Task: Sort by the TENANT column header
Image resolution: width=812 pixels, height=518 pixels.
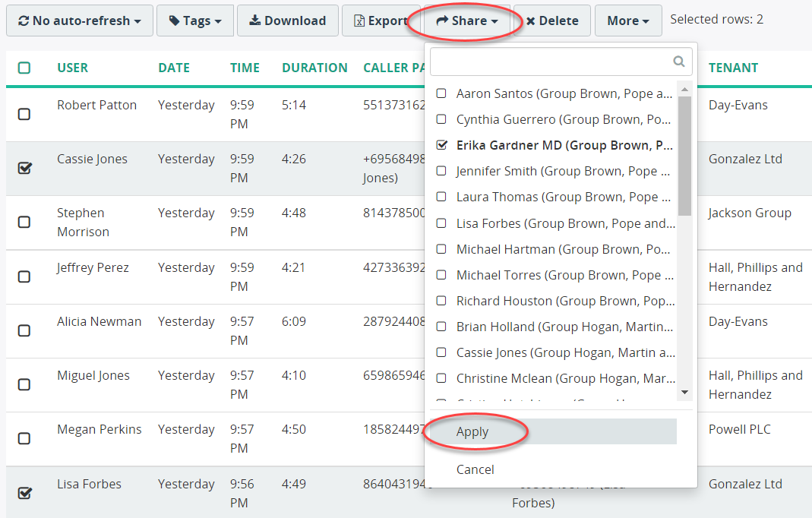Action: (733, 68)
